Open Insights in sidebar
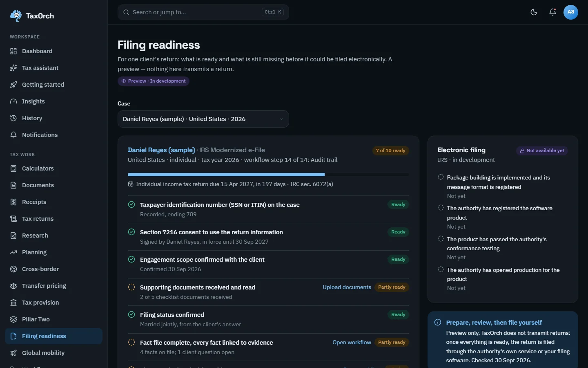This screenshot has width=588, height=368. point(53,101)
